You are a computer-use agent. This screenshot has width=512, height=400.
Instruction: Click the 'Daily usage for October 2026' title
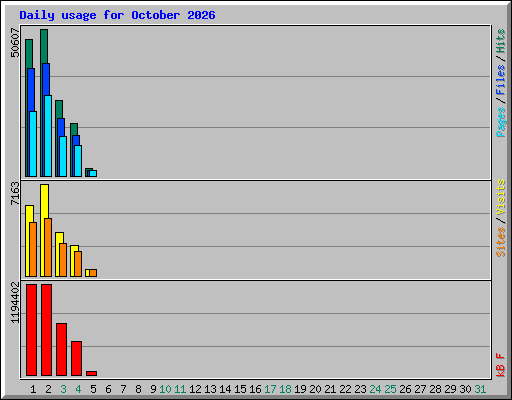coord(117,15)
